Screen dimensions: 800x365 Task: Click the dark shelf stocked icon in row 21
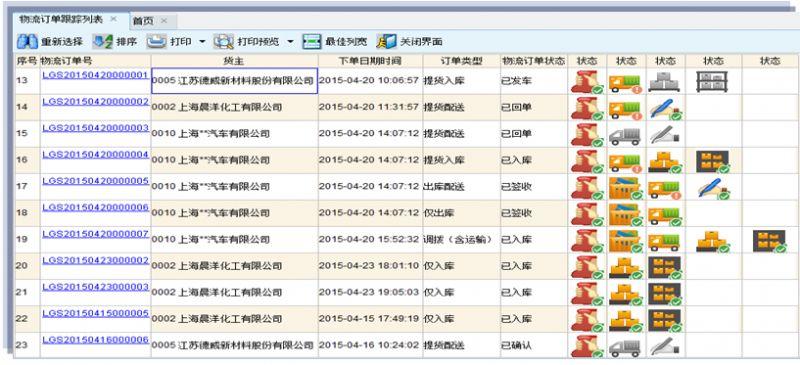[x=665, y=295]
